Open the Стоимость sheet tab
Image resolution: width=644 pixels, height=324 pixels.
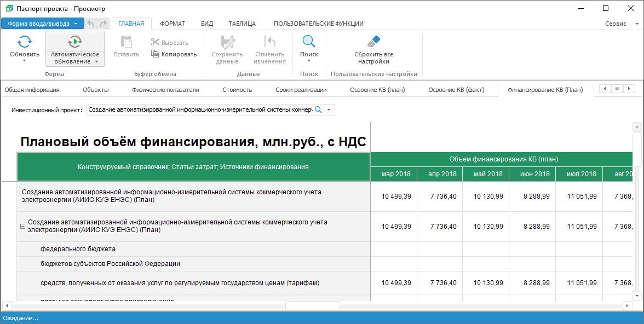(x=237, y=90)
